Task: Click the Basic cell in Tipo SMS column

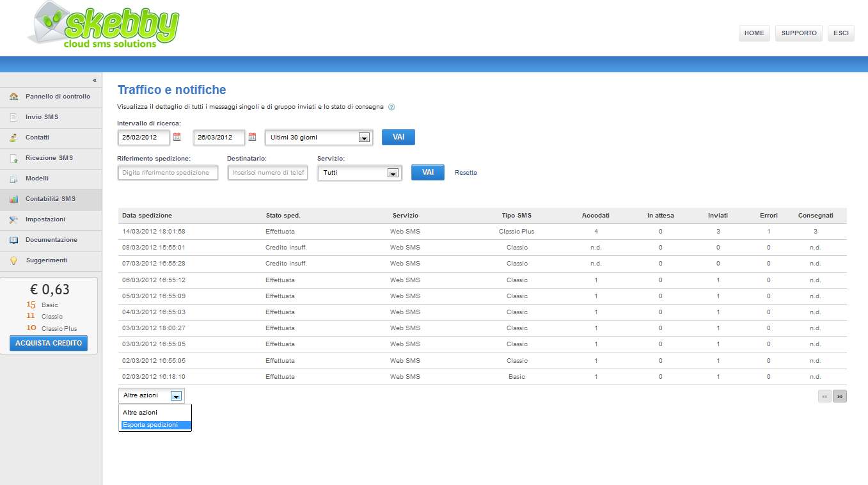Action: pos(517,377)
